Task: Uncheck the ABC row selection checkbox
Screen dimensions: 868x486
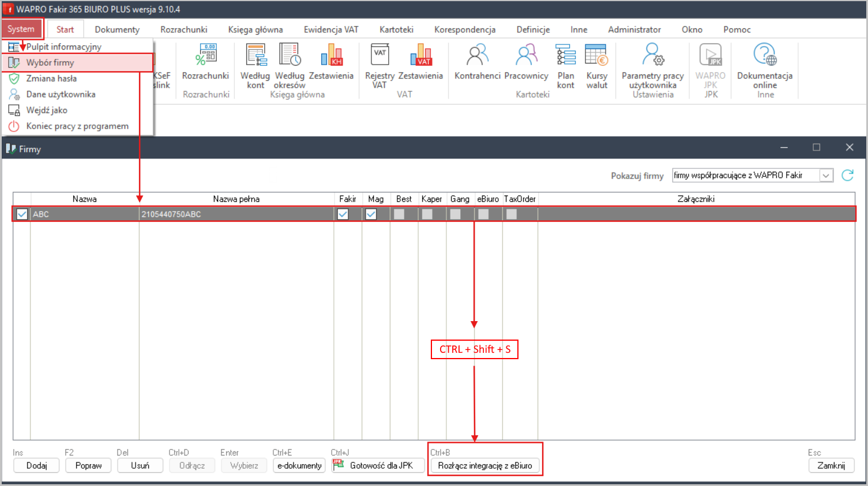Action: coord(22,214)
